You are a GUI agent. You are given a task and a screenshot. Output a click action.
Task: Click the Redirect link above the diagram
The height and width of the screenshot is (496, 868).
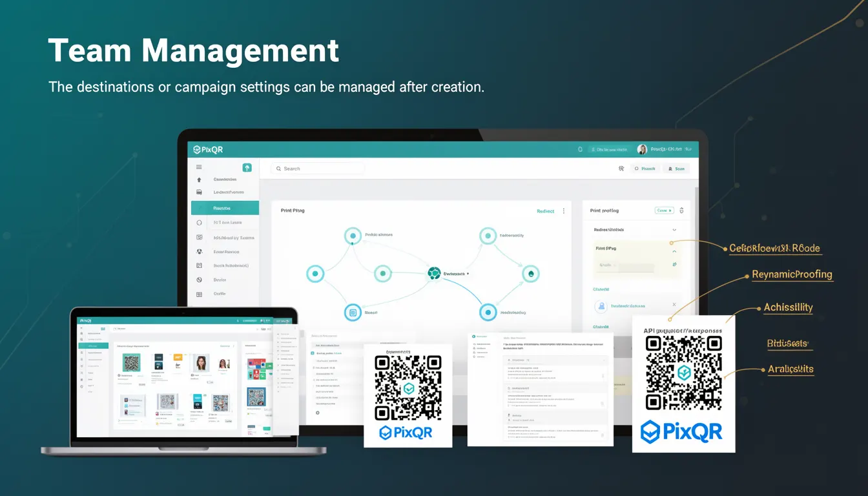(546, 211)
